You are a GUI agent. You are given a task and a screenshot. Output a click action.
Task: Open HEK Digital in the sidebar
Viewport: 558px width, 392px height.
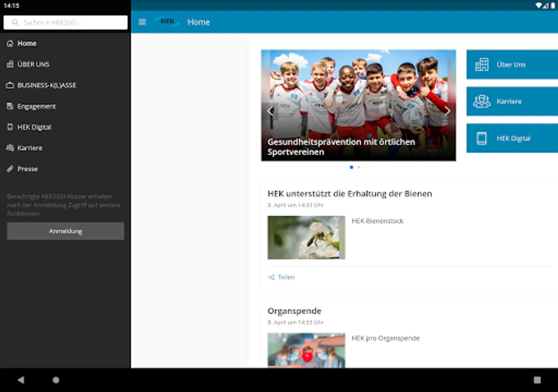(65, 127)
